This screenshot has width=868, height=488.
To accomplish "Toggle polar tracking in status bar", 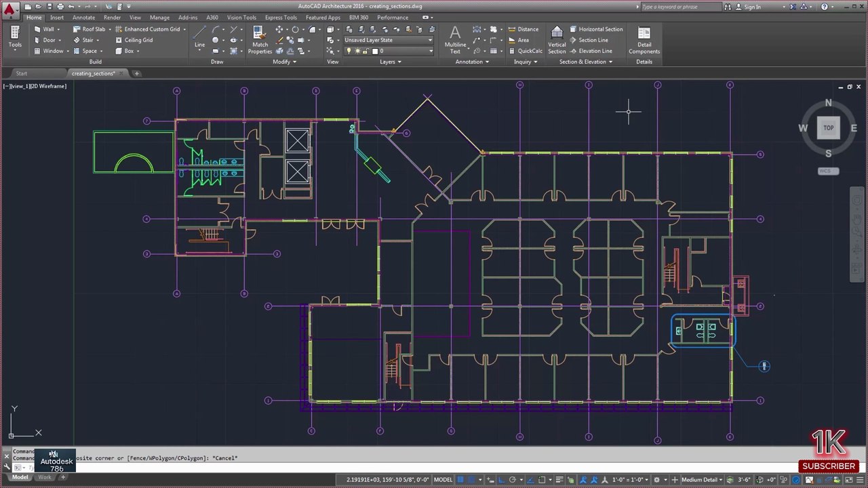I will click(512, 480).
